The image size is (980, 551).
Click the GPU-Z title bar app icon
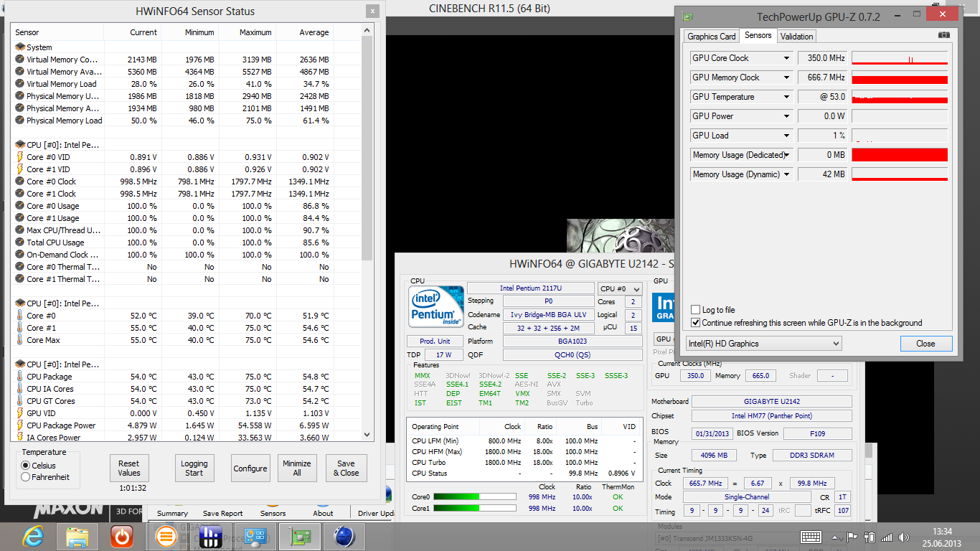687,17
